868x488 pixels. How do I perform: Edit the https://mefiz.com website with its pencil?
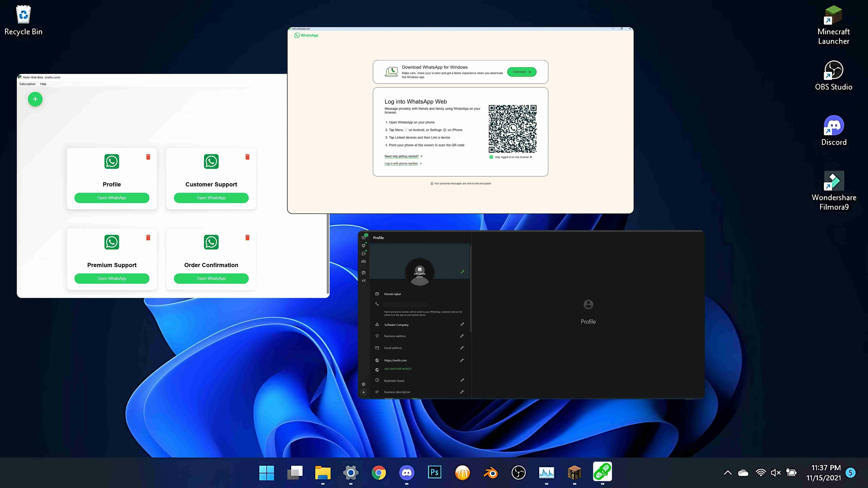[x=462, y=360]
